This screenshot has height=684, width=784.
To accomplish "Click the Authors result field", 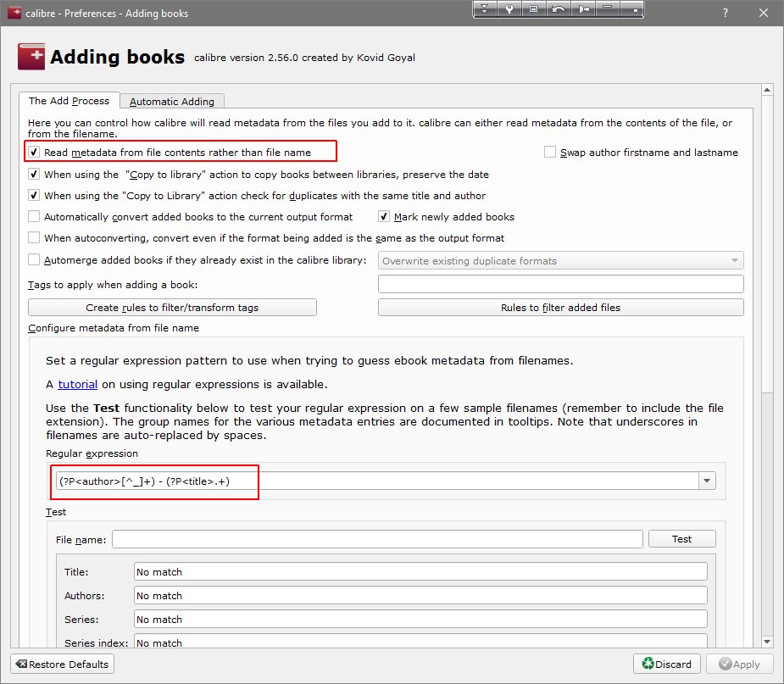I will coord(420,596).
